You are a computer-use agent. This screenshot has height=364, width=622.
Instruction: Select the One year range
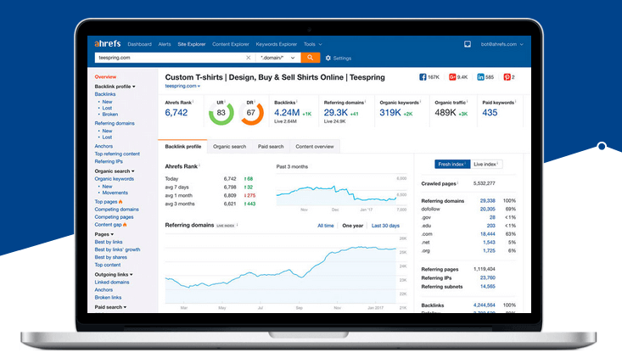(353, 226)
